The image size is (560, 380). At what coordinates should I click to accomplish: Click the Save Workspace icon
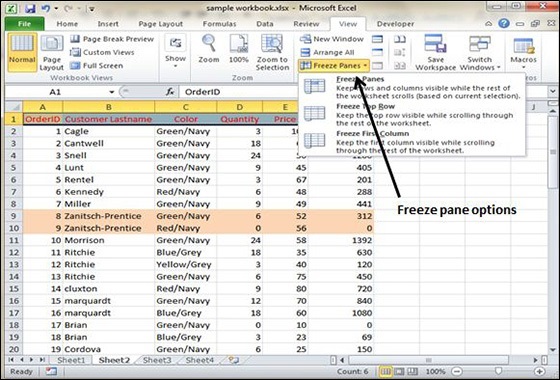click(x=435, y=52)
